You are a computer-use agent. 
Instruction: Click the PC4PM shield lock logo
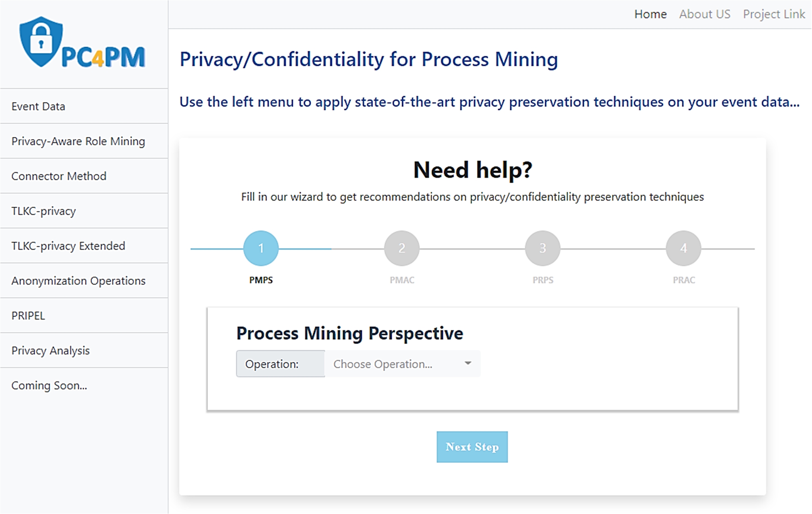(x=41, y=41)
